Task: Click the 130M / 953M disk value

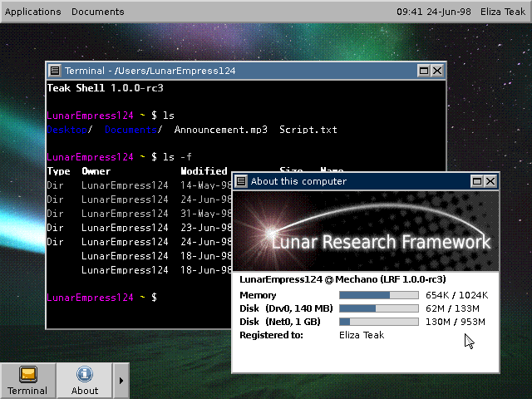Action: pyautogui.click(x=456, y=322)
